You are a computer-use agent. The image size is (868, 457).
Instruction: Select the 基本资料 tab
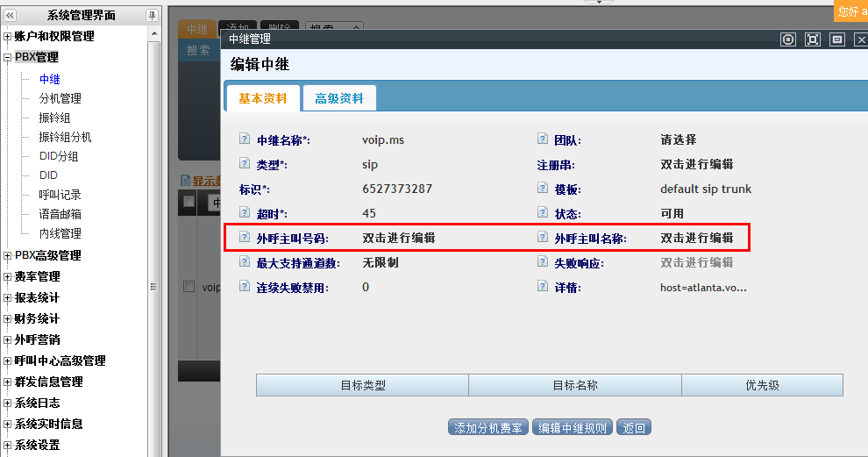tap(263, 98)
